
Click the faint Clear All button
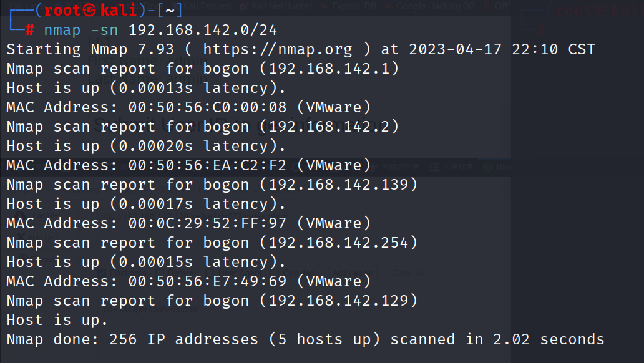tap(408, 273)
